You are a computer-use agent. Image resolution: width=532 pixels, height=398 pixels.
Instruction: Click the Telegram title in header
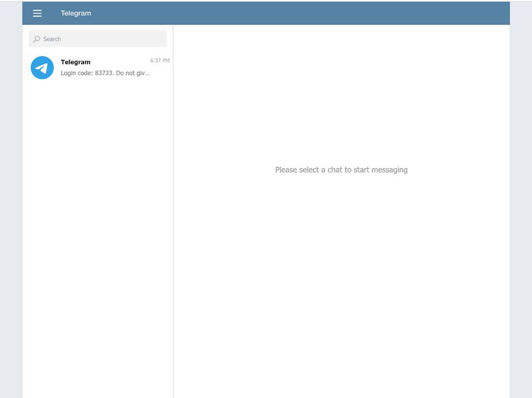click(76, 13)
